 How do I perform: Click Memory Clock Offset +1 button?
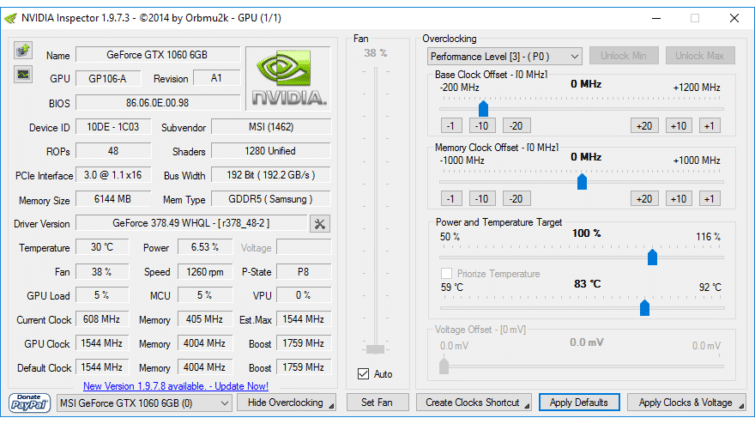(709, 199)
